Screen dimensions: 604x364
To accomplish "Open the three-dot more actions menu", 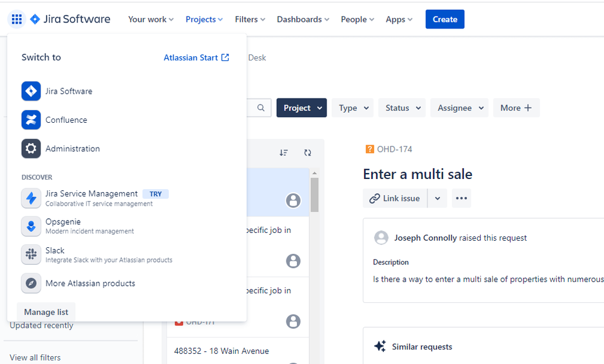I will point(461,198).
